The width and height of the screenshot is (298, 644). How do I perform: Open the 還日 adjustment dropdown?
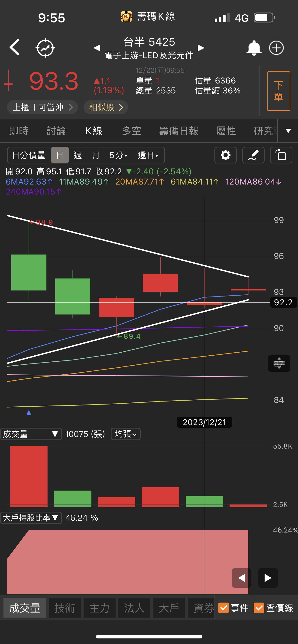click(148, 155)
